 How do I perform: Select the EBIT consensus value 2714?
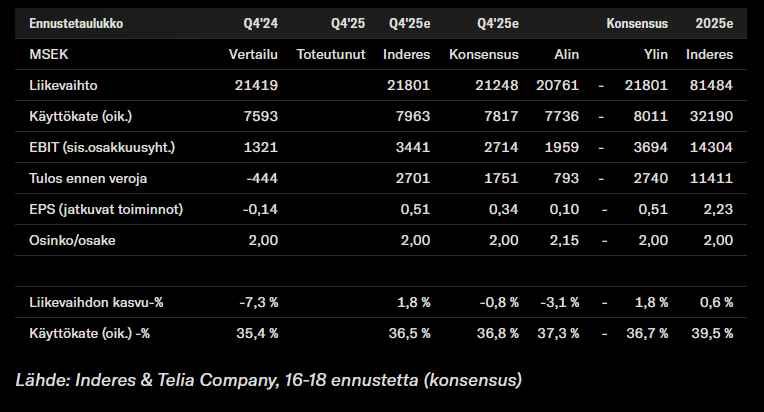[x=499, y=148]
